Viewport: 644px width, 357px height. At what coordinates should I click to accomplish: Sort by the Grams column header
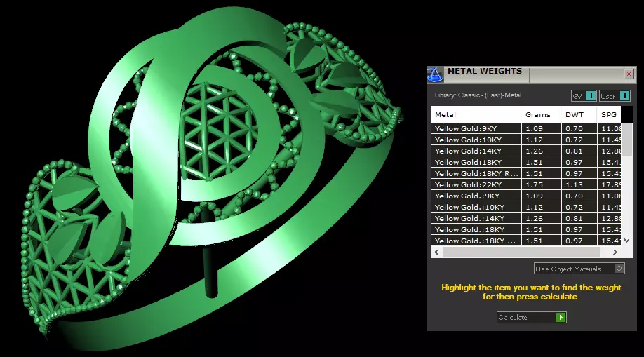coord(541,114)
